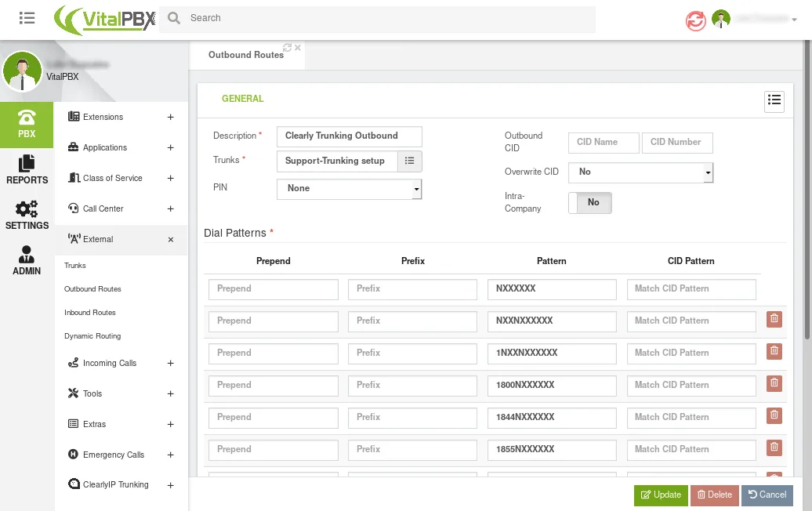Focus the CID Number field
The width and height of the screenshot is (812, 511).
point(677,143)
